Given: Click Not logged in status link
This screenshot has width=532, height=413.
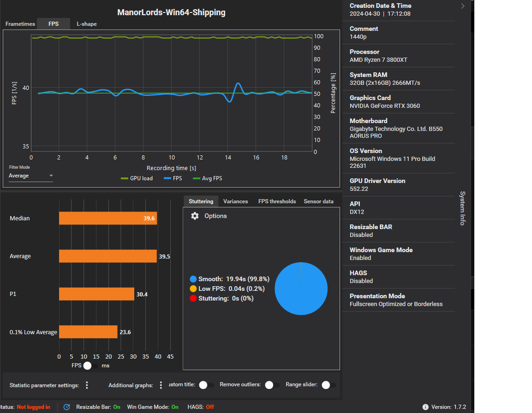Looking at the screenshot, I should [33, 407].
